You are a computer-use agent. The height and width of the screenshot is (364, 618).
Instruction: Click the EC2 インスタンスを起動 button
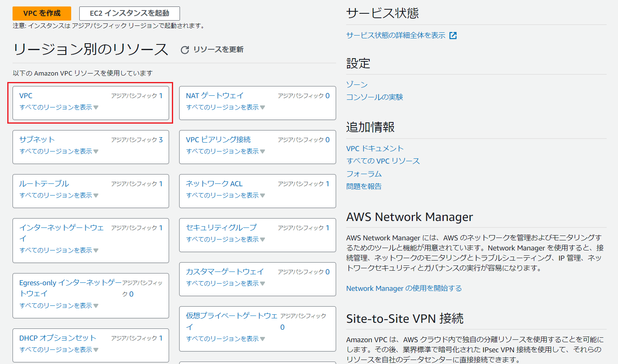[129, 13]
